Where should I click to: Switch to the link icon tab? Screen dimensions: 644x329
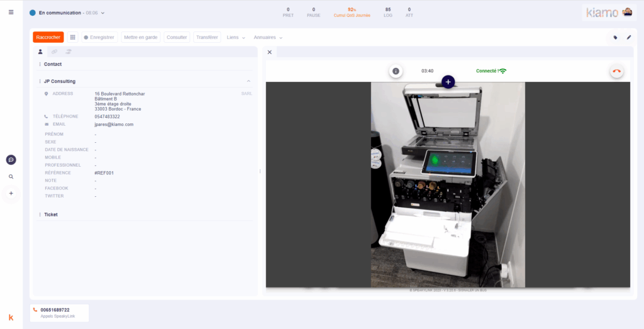click(54, 52)
